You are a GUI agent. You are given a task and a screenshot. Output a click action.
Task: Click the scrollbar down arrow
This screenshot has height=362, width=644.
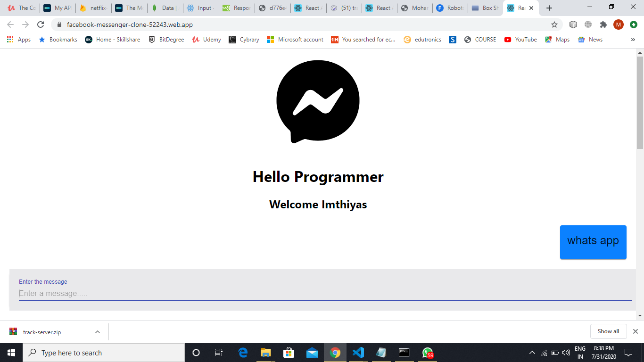point(640,316)
